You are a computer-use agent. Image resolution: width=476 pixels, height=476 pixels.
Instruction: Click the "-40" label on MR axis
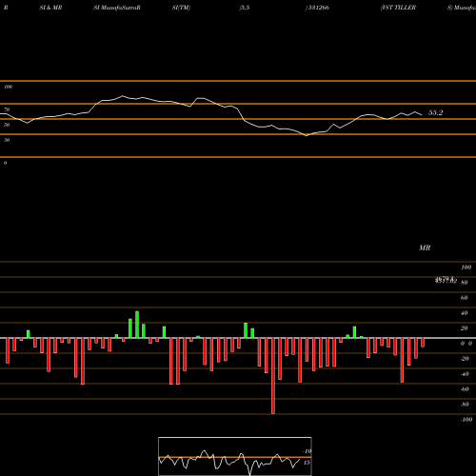(465, 374)
